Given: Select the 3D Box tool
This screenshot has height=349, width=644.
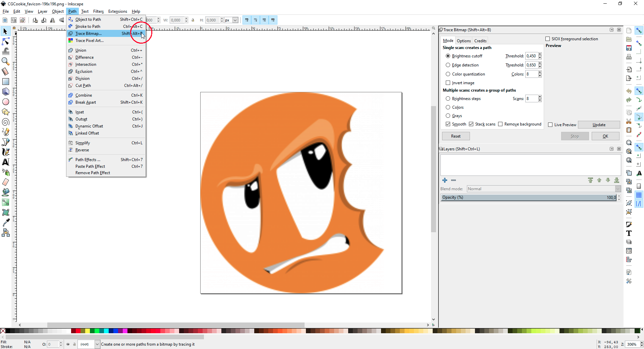Looking at the screenshot, I should [5, 92].
